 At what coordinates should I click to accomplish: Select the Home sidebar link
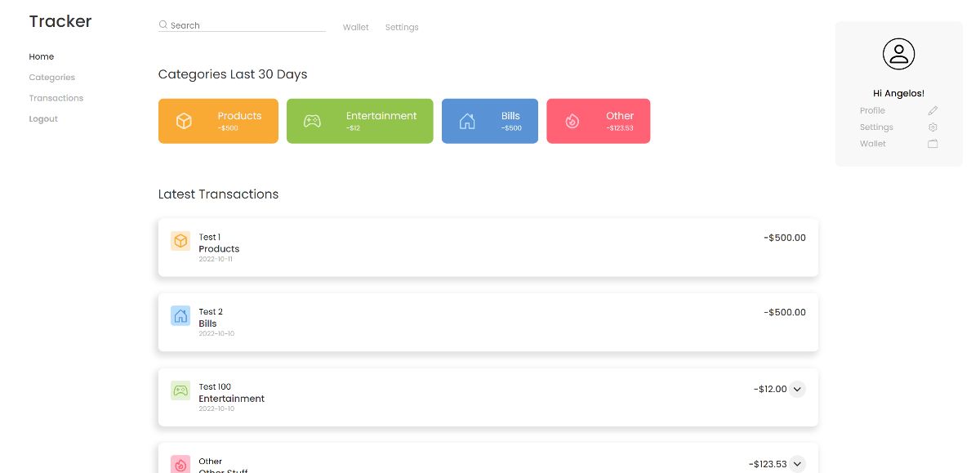41,57
